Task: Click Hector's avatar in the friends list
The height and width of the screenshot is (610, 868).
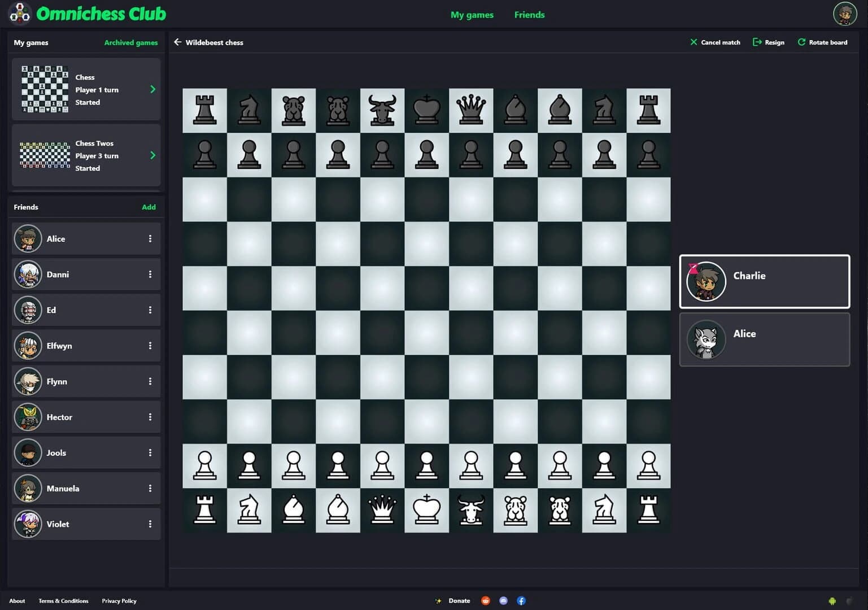Action: tap(28, 417)
